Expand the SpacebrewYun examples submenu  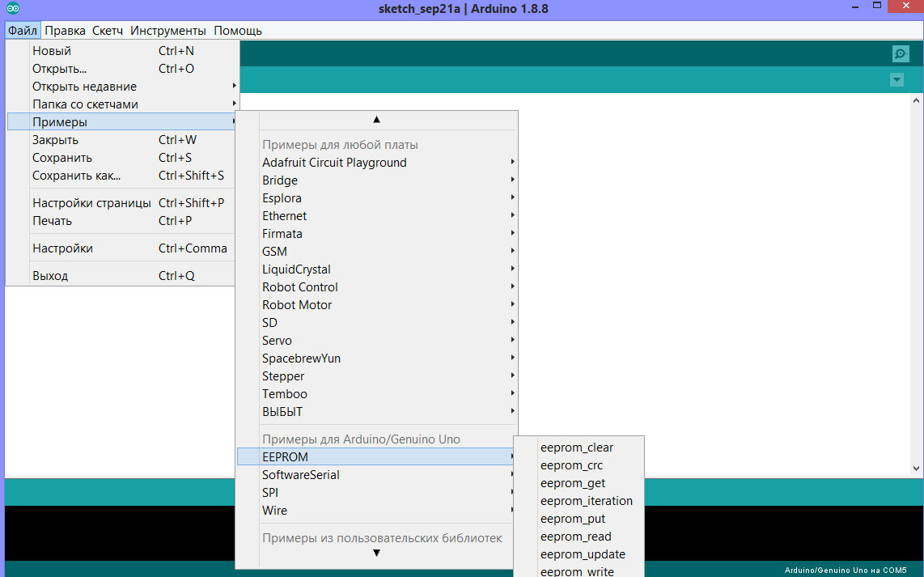[376, 359]
